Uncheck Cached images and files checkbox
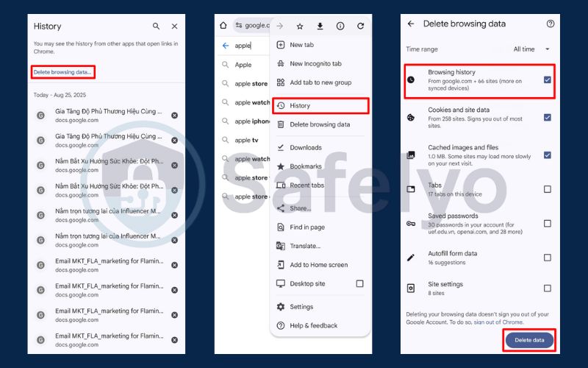The image size is (588, 368). 547,155
